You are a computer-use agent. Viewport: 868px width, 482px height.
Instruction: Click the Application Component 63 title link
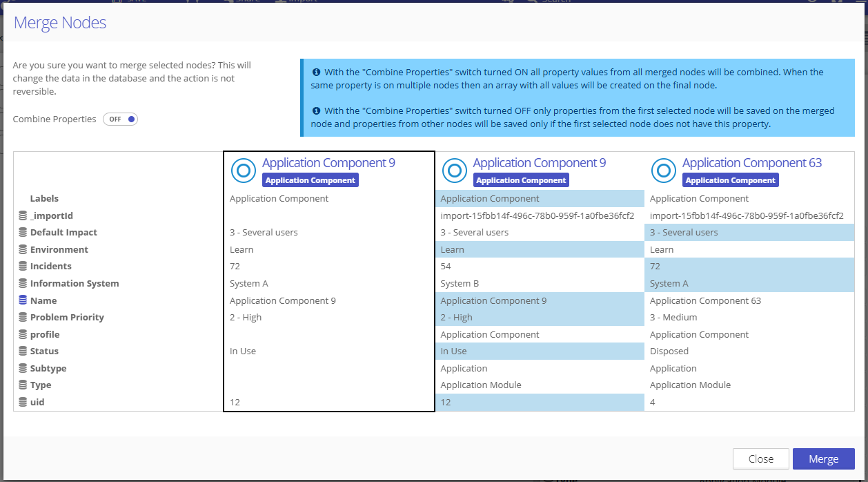752,163
